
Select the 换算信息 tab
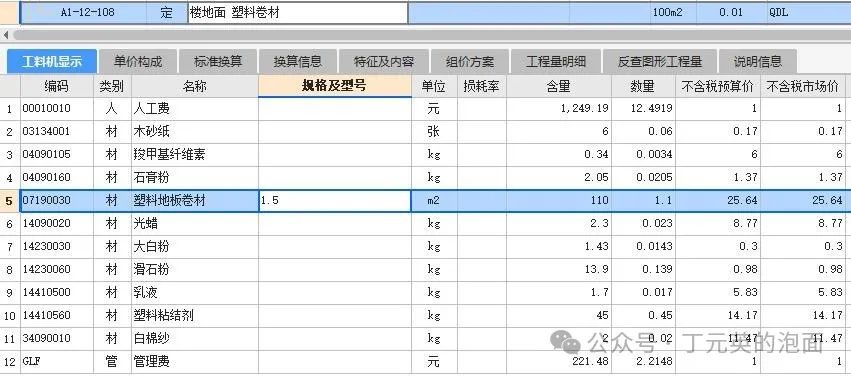coord(298,61)
